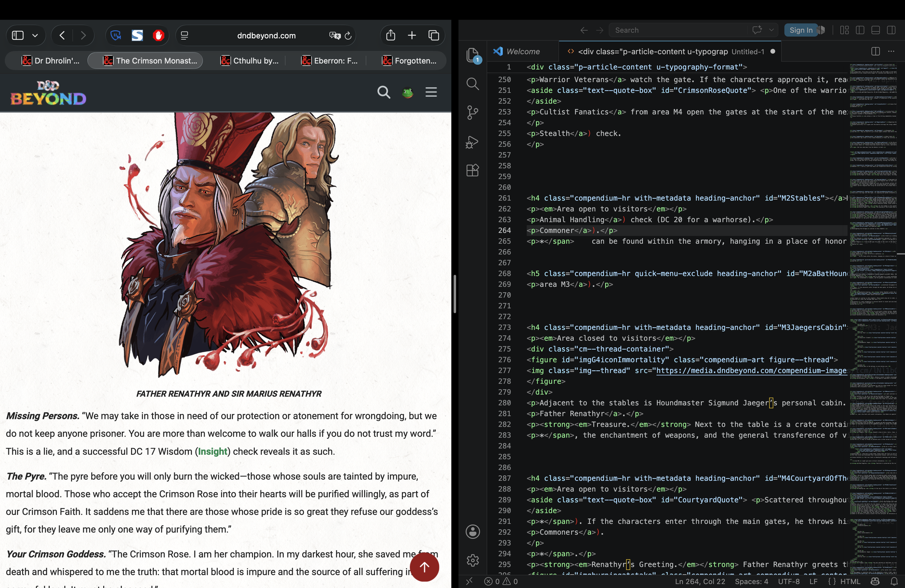Open VS Code Search view
This screenshot has width=905, height=588.
[x=473, y=84]
